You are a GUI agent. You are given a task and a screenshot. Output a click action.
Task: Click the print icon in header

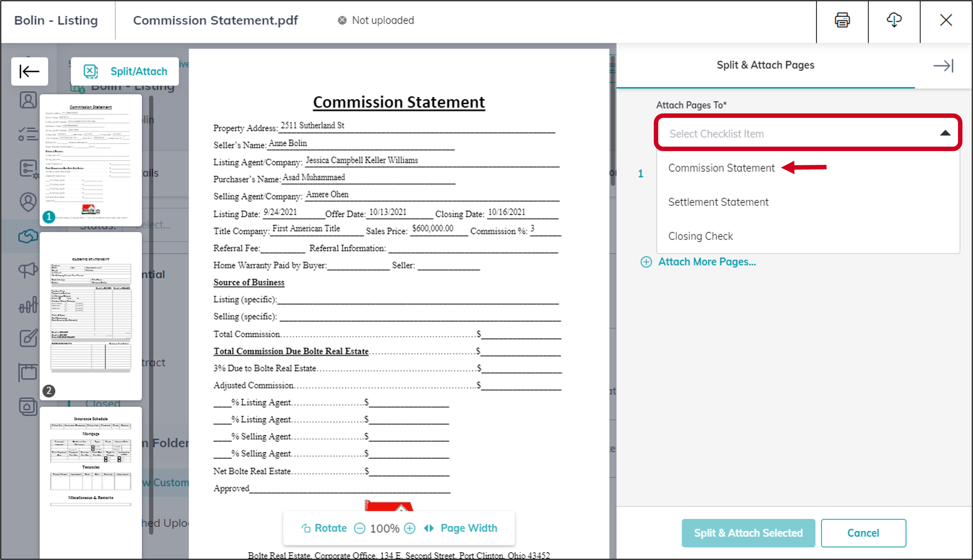[x=842, y=20]
